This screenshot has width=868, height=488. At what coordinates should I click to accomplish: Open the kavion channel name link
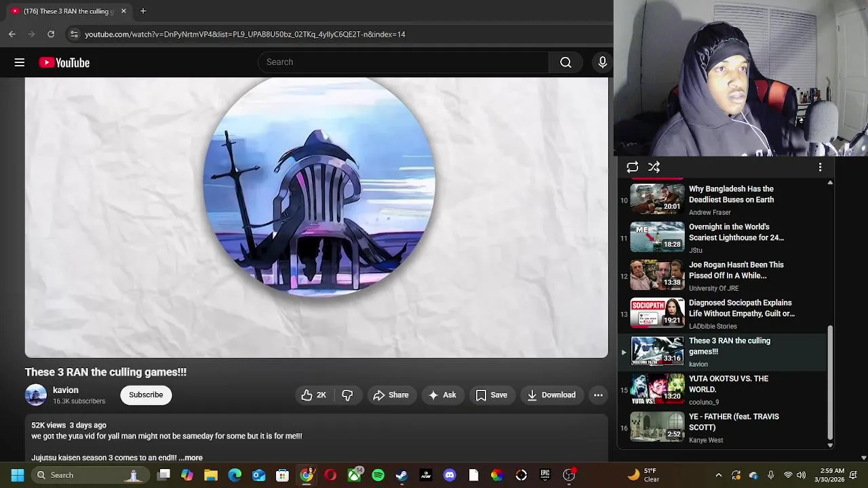(66, 390)
